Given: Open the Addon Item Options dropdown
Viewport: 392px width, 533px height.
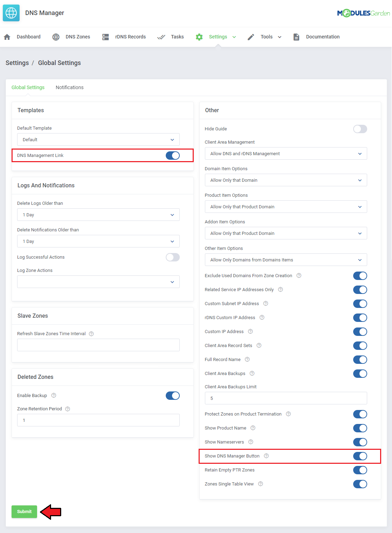Looking at the screenshot, I should tap(286, 233).
